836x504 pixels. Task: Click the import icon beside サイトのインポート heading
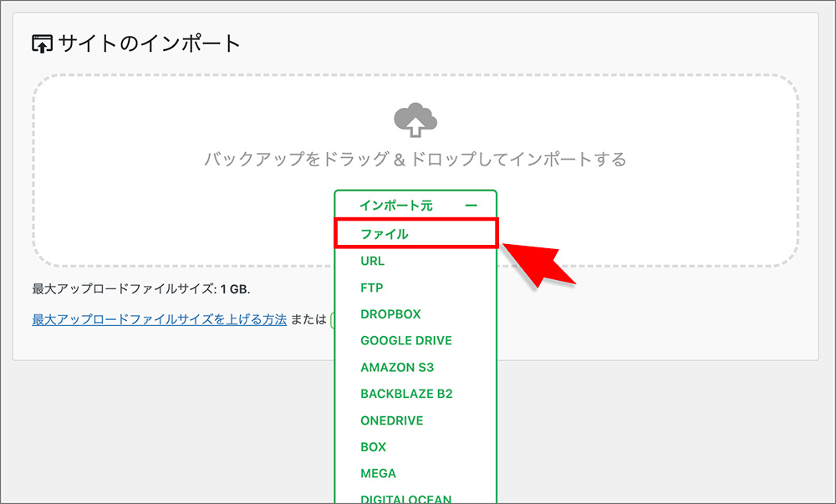tap(42, 43)
